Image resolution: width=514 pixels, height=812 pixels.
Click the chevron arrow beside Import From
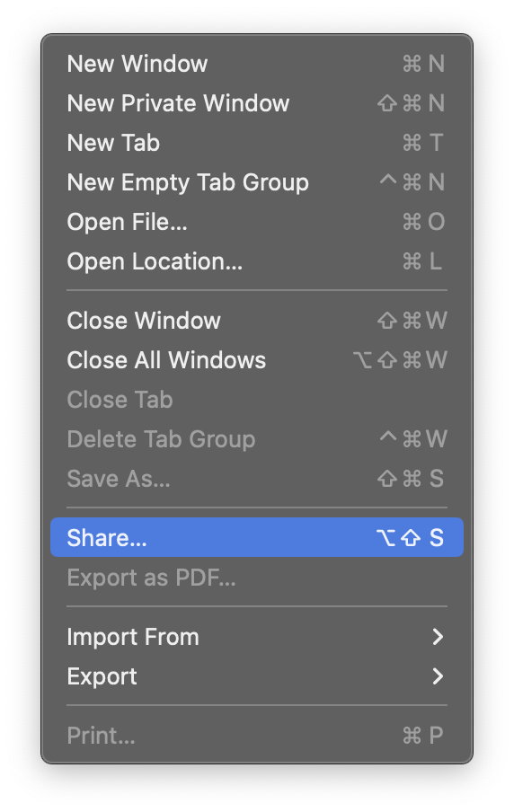point(438,637)
